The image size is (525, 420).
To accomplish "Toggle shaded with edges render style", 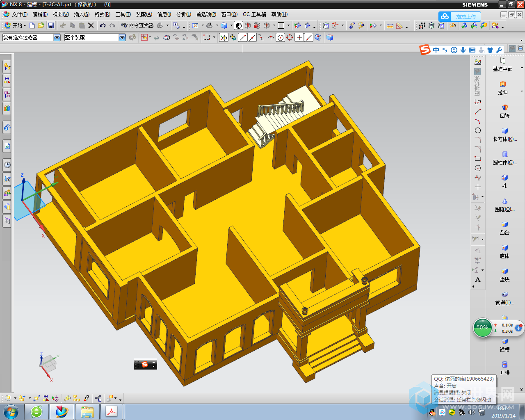I will point(238,25).
